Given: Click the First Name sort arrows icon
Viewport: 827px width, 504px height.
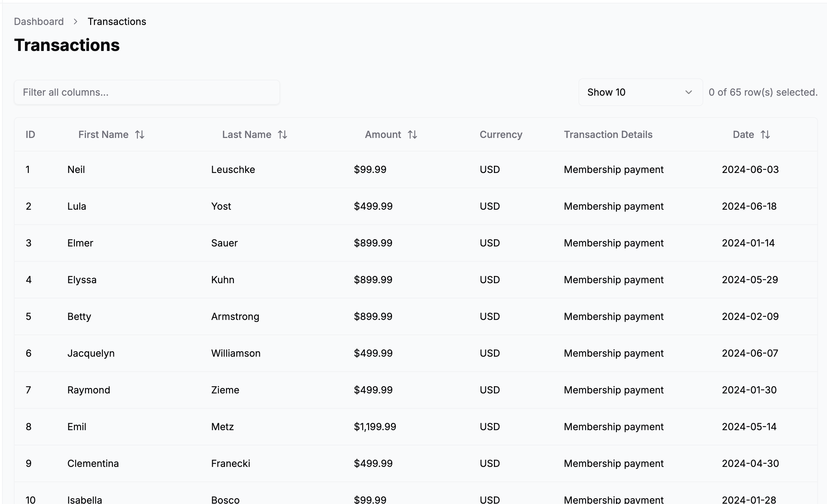Looking at the screenshot, I should point(140,134).
